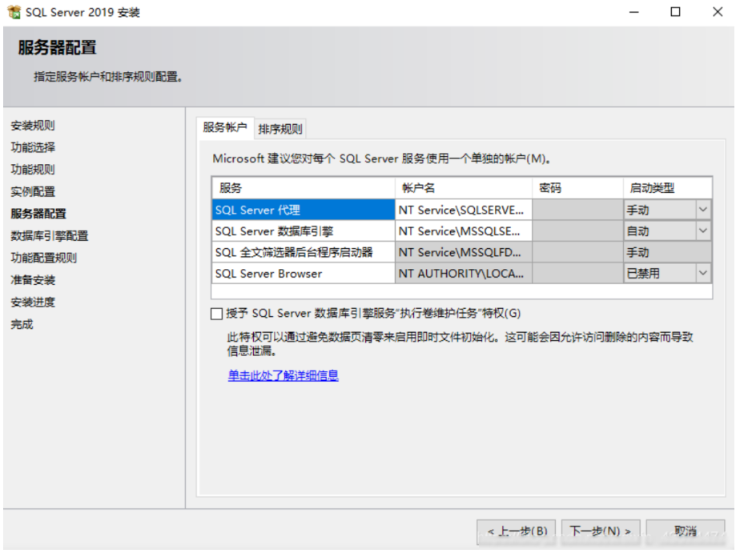Close the SQL Server 2019 安装 window
756x557 pixels.
tap(718, 12)
